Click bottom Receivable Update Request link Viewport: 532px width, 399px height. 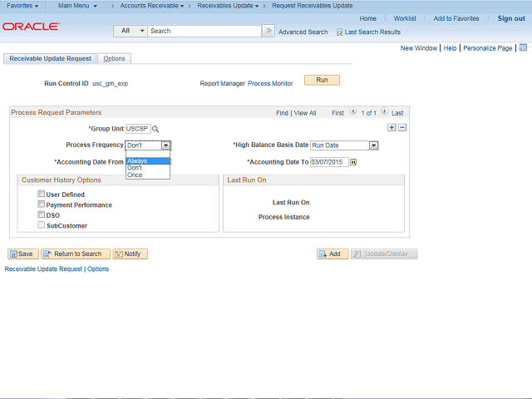pos(43,269)
